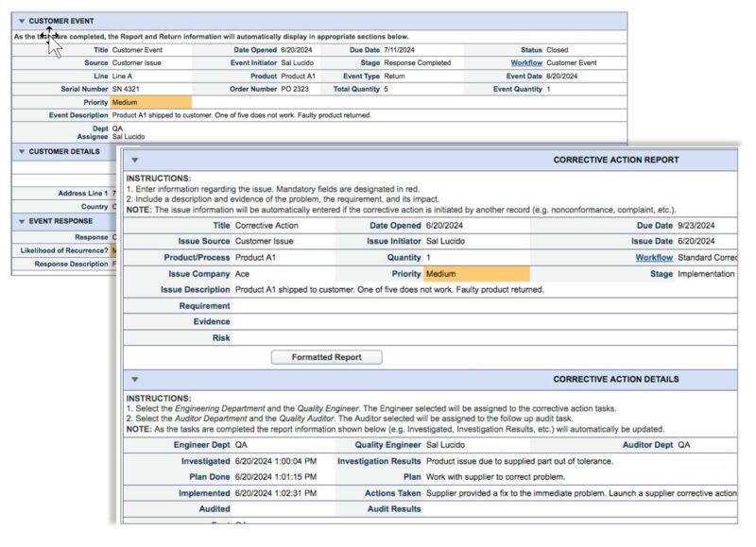Click the Stage value 'Response Completed'

coord(417,63)
